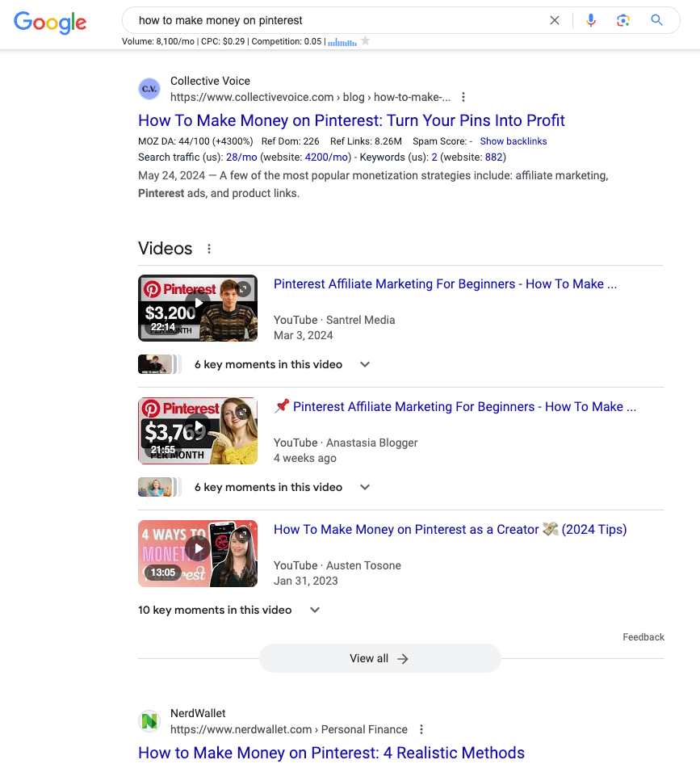Click the collectivevoice.com URL breadcrumb
Image resolution: width=700 pixels, height=764 pixels.
point(310,98)
